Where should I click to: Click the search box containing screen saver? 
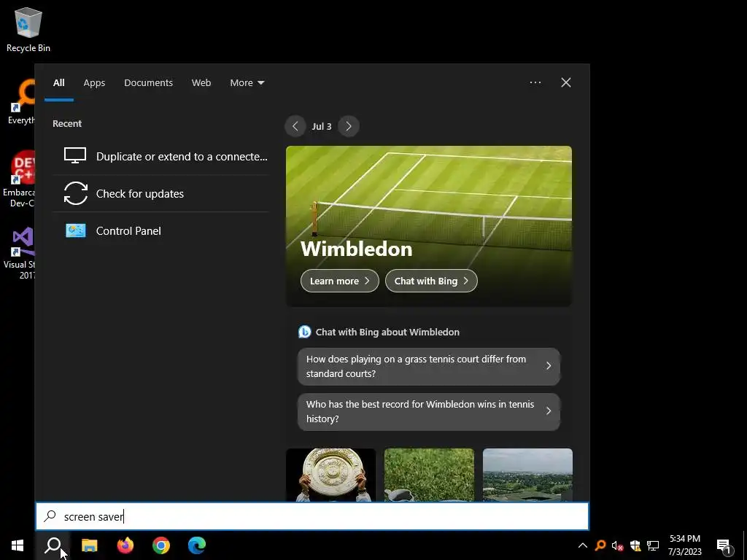tap(312, 516)
